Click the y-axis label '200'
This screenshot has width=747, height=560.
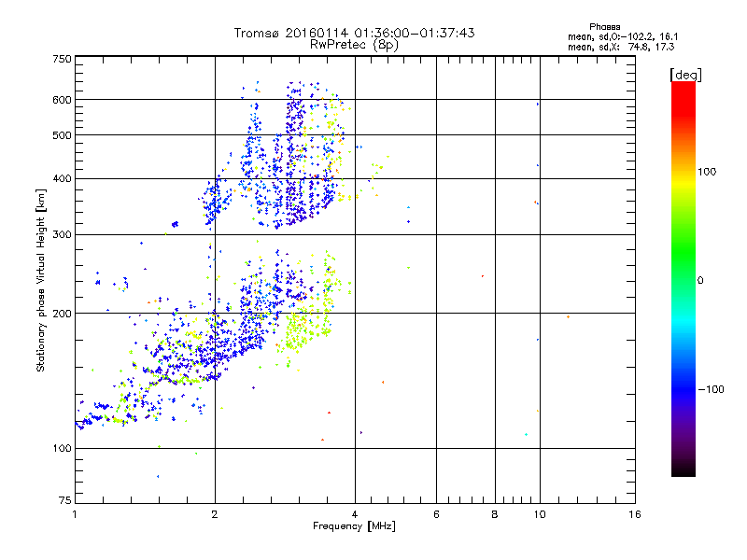click(x=63, y=314)
